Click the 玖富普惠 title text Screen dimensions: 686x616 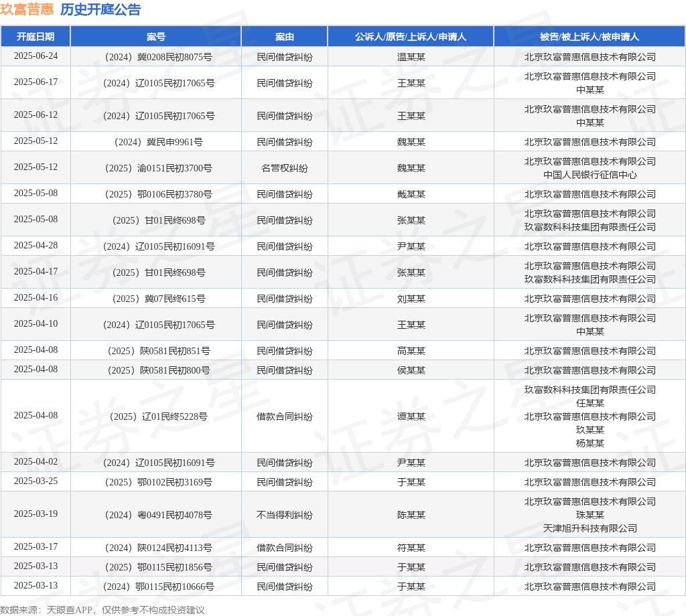pos(27,9)
